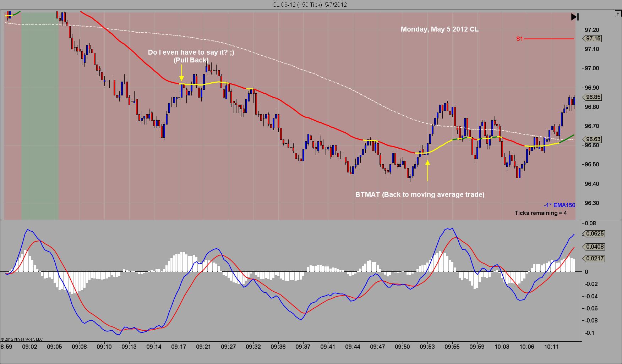Select the 0.0217 histogram value marker
The image size is (622, 364).
tap(594, 258)
